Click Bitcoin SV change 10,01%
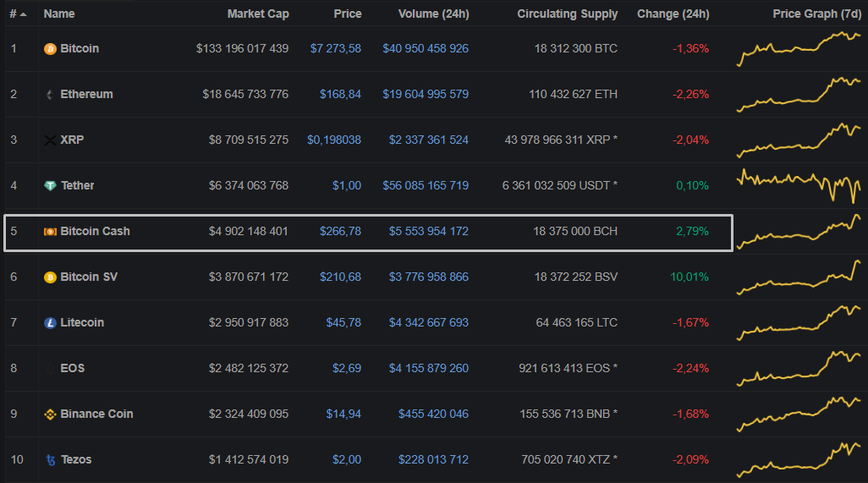868x483 pixels. tap(689, 277)
